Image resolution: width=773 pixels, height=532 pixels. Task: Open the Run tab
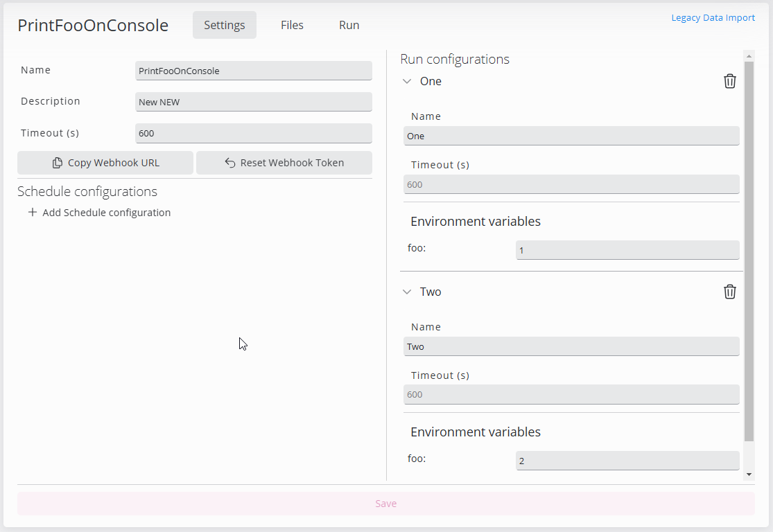[x=349, y=25]
